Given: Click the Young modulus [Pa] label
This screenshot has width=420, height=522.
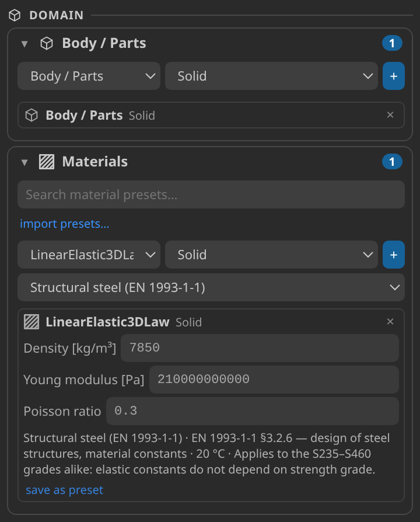Looking at the screenshot, I should point(84,380).
